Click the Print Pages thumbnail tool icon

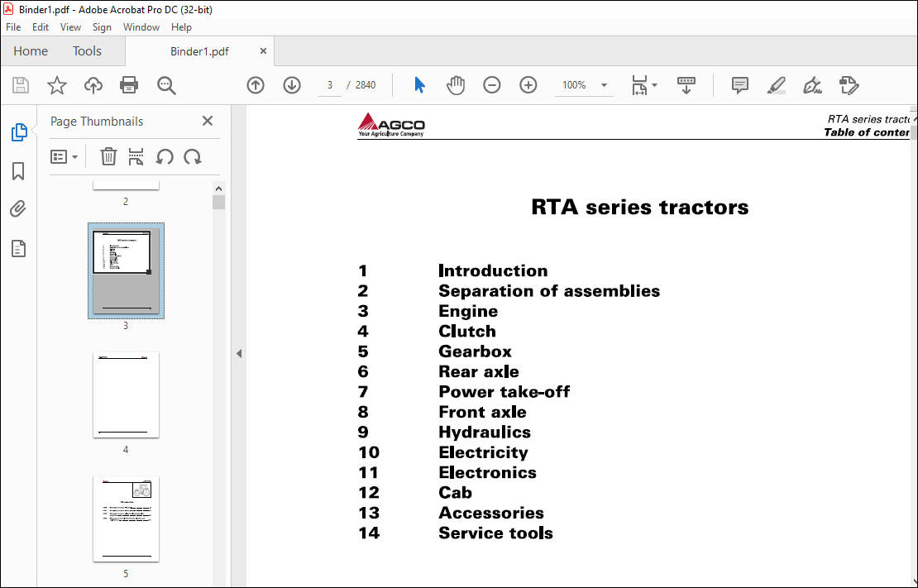(x=136, y=157)
